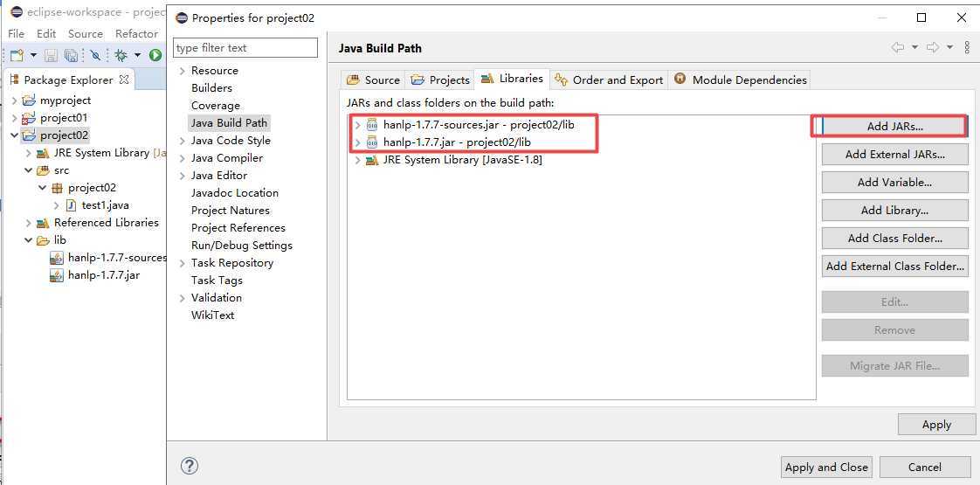The width and height of the screenshot is (980, 485).
Task: Click the Add Variable... button
Action: tap(894, 183)
